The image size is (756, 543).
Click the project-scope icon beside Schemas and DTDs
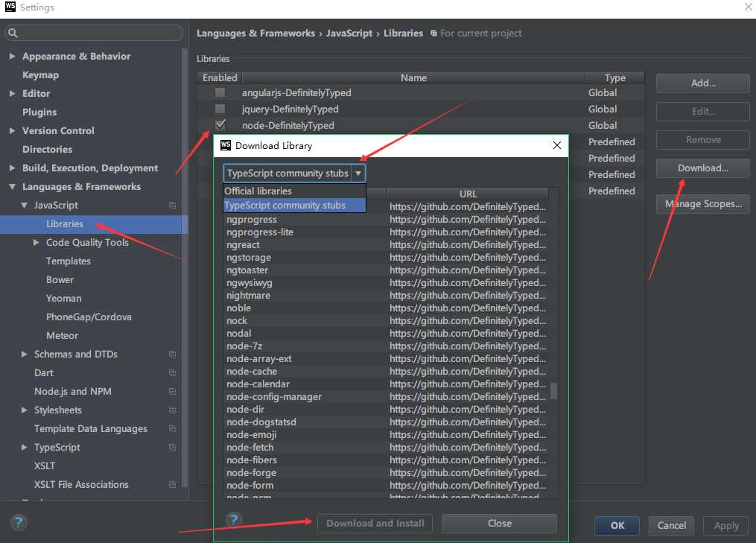point(172,355)
